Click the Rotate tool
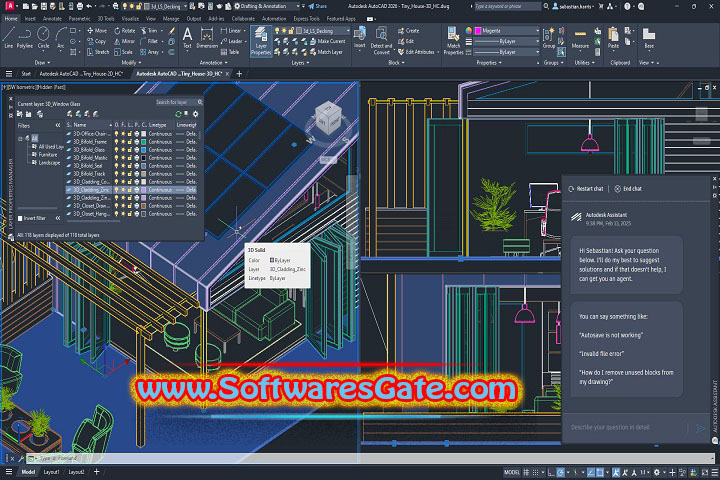The width and height of the screenshot is (720, 480). pos(125,31)
